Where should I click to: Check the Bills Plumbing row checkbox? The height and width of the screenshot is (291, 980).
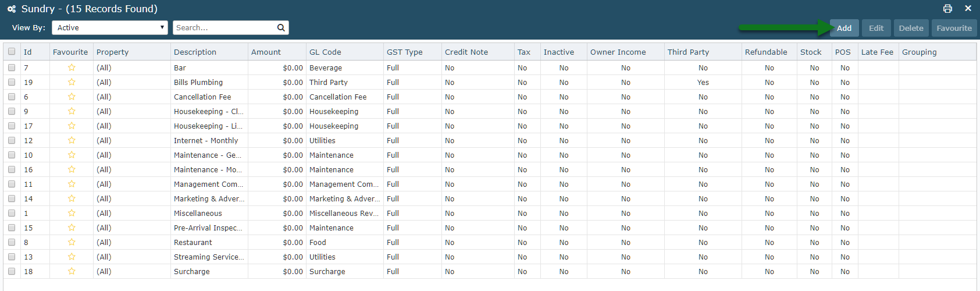point(12,82)
